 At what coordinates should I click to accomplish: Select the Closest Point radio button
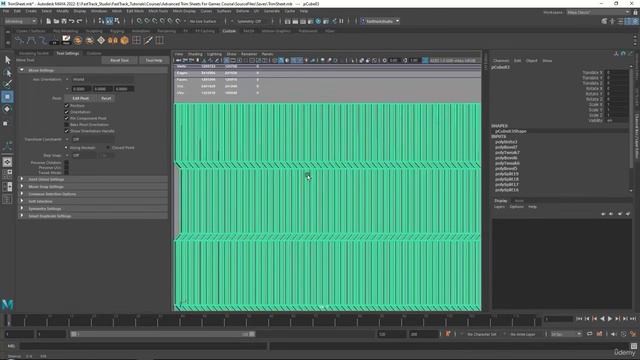(108, 148)
